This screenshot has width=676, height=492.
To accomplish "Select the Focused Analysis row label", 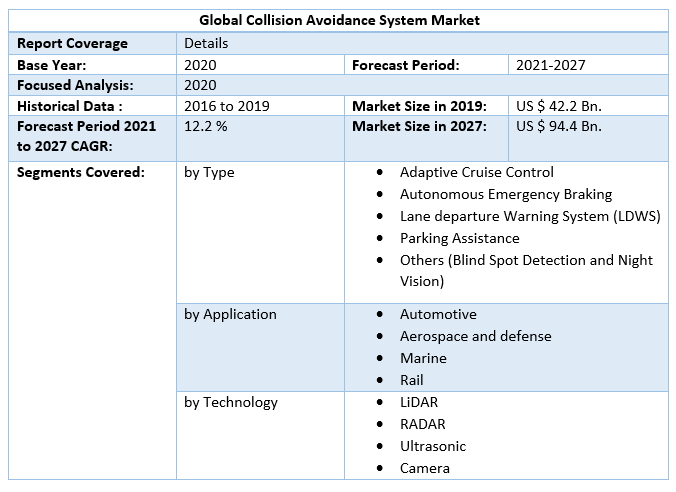I will (x=75, y=86).
